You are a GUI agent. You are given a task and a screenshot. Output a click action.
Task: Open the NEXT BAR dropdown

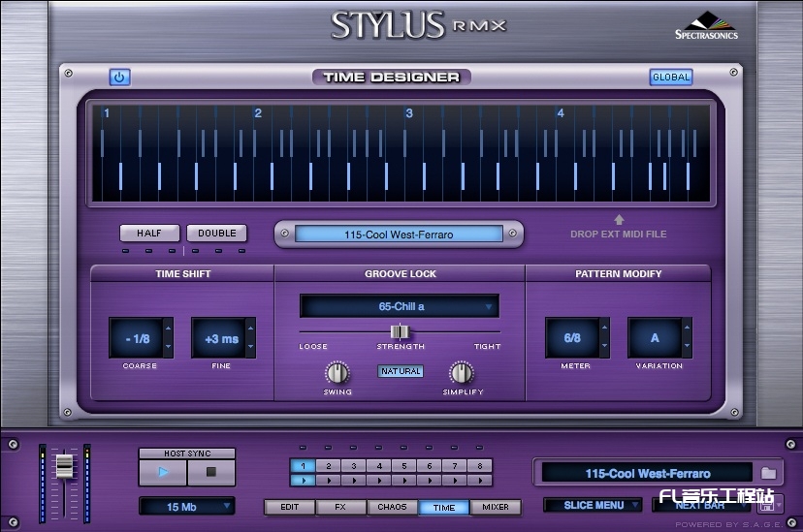click(x=700, y=505)
